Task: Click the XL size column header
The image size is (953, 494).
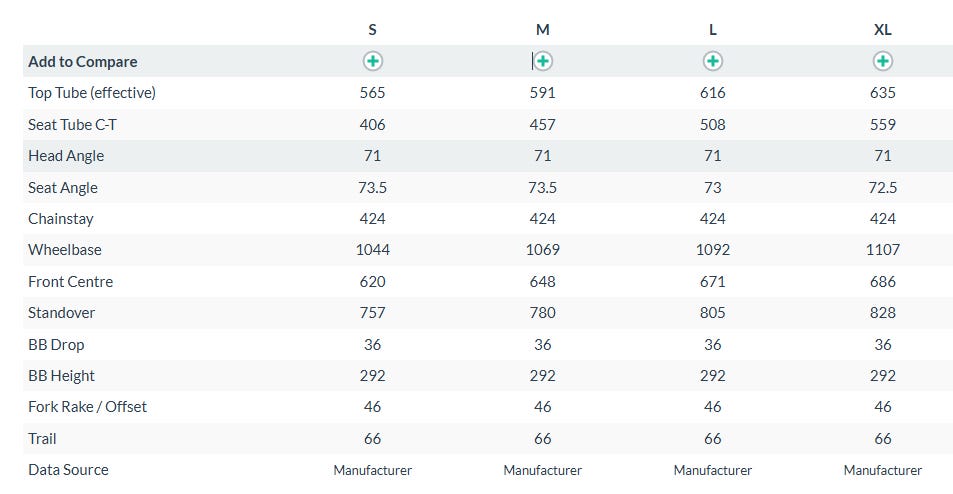Action: click(x=883, y=30)
